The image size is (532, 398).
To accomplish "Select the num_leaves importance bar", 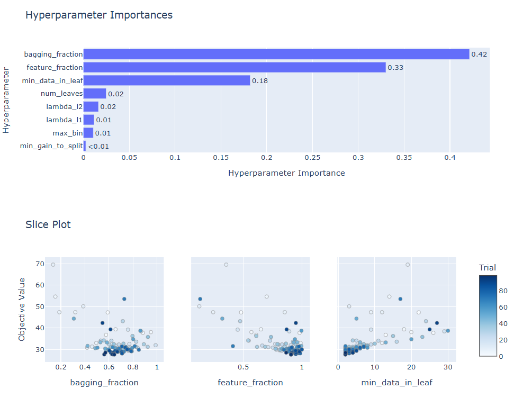I will (x=95, y=94).
